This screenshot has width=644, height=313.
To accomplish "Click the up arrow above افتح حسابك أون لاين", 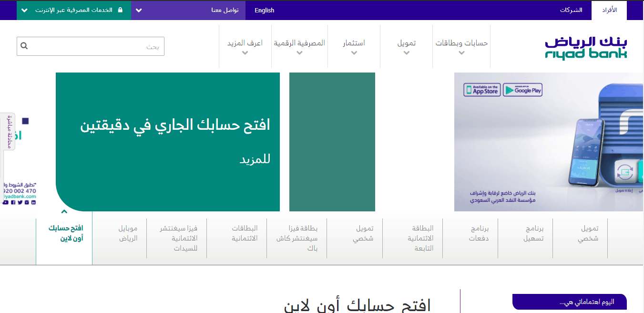I will [64, 211].
